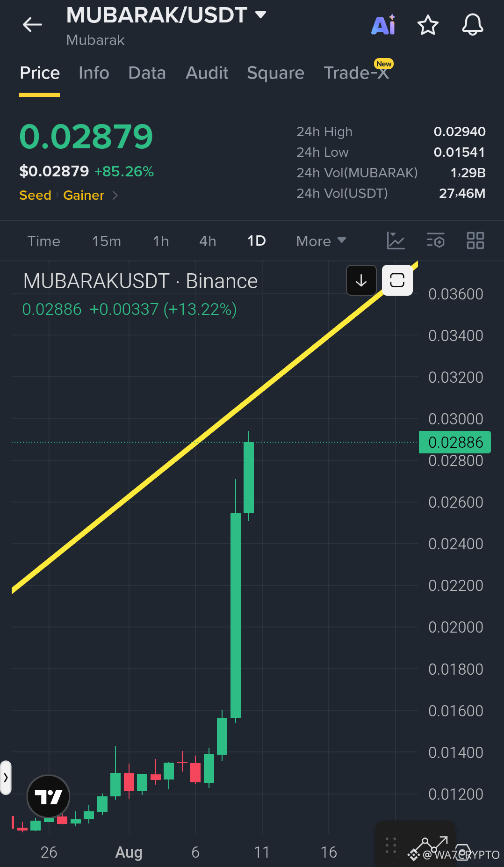Tap the Gainer tag link
Image resolution: width=504 pixels, height=867 pixels.
(84, 195)
